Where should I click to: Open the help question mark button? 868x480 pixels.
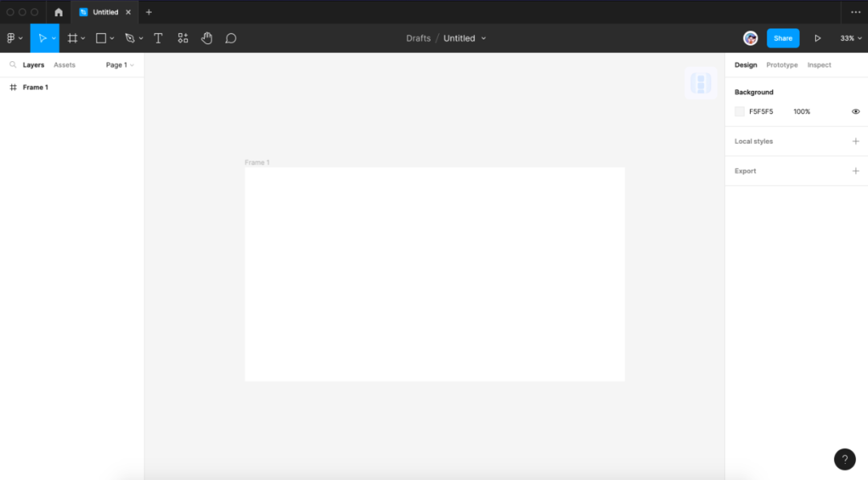(x=845, y=459)
